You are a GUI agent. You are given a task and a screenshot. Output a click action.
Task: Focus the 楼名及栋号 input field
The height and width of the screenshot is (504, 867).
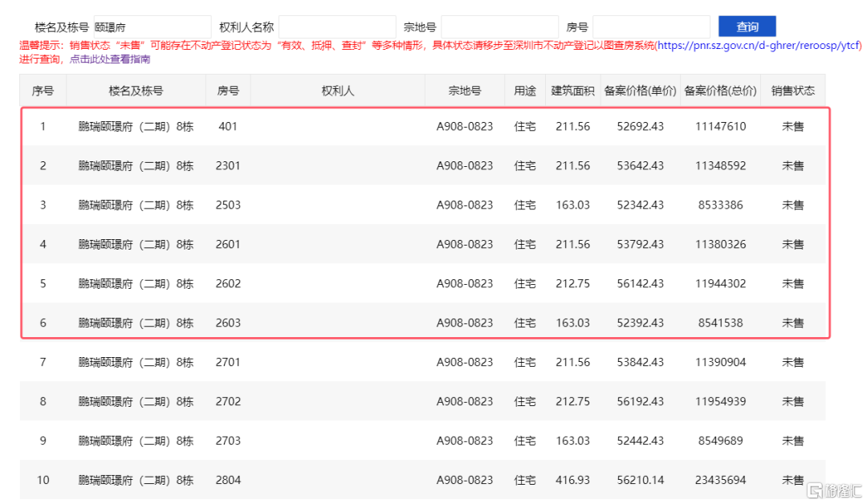click(x=152, y=26)
